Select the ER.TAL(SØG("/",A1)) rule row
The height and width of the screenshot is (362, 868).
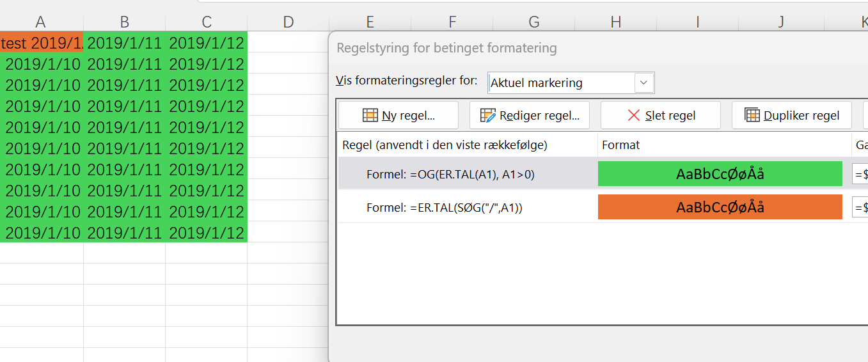coord(445,207)
